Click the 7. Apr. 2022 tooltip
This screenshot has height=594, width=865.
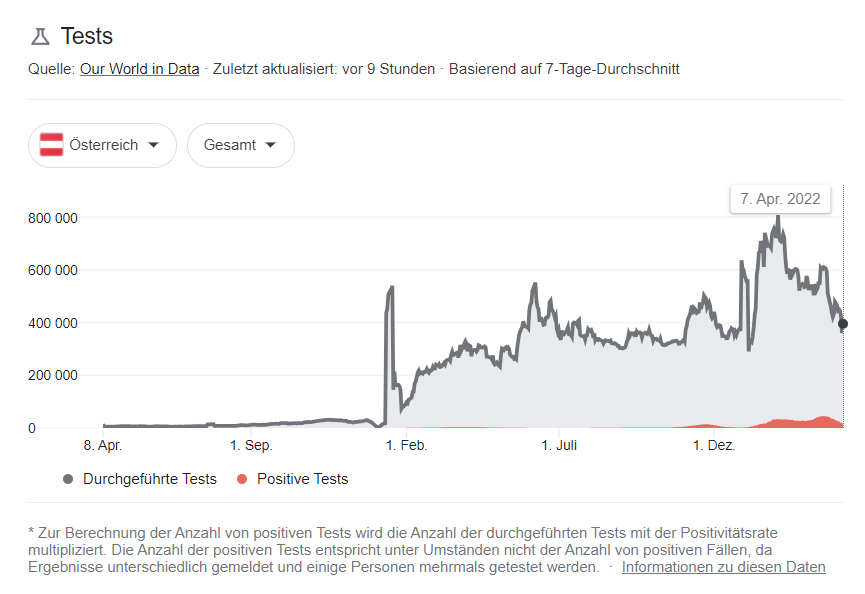pos(780,199)
